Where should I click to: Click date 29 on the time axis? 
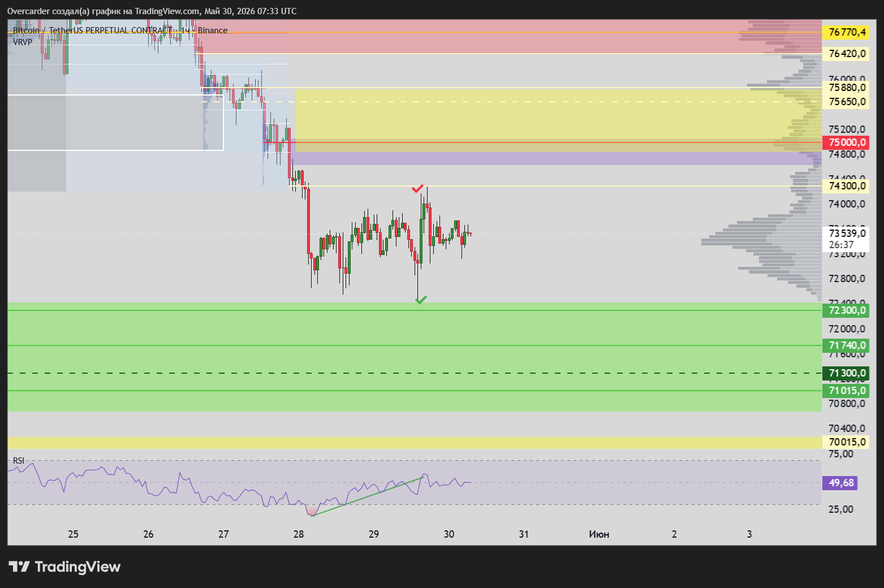[374, 534]
